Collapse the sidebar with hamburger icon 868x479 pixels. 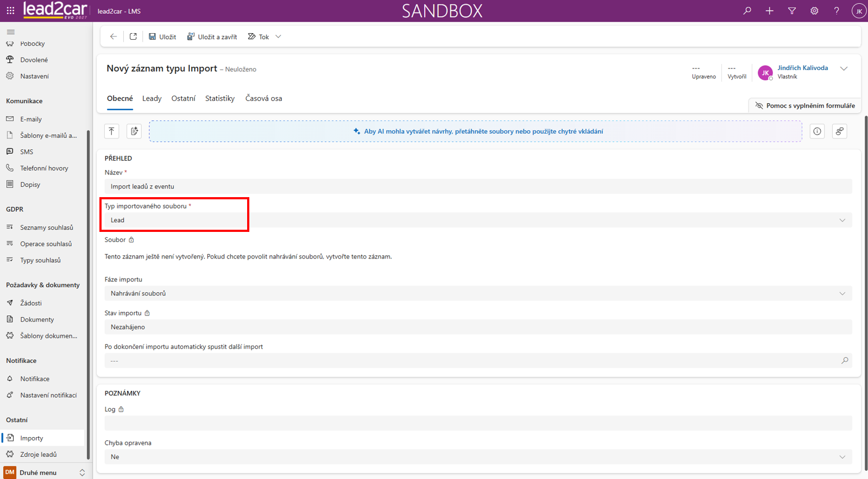tap(11, 32)
